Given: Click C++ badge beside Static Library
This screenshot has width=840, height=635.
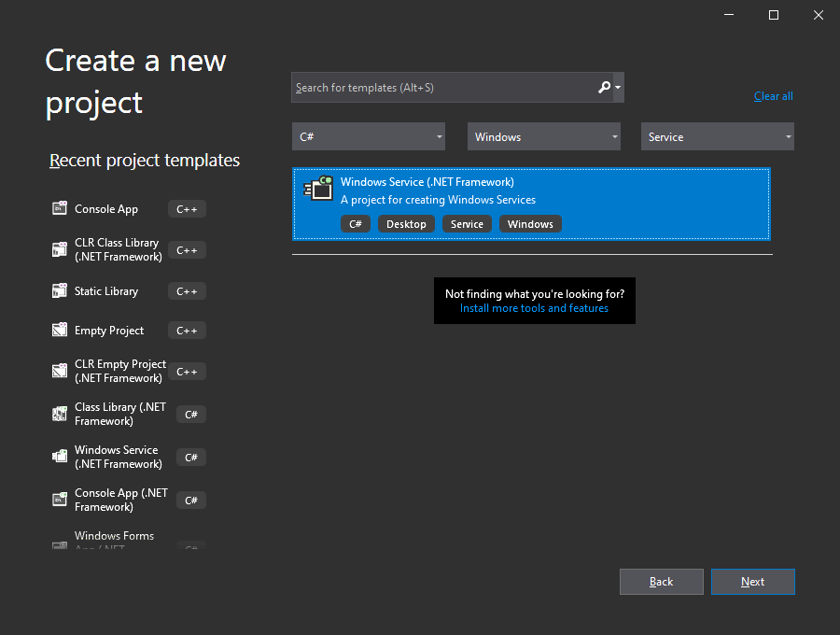Looking at the screenshot, I should (187, 291).
